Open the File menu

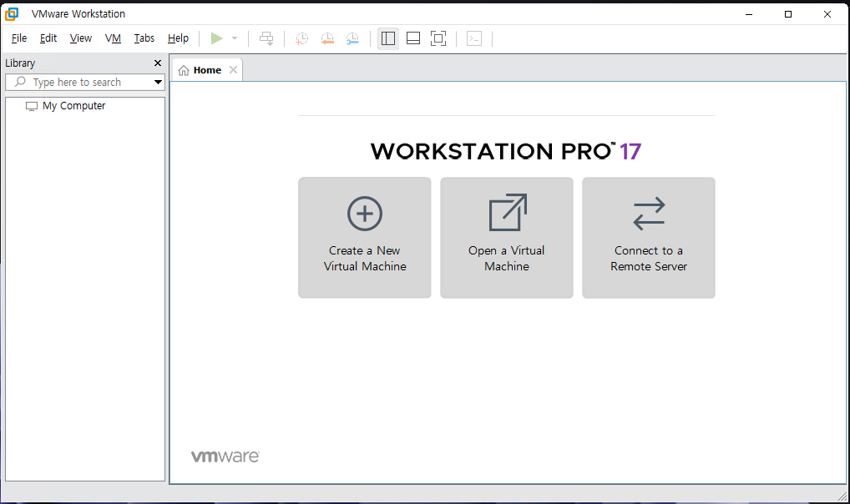[x=19, y=38]
